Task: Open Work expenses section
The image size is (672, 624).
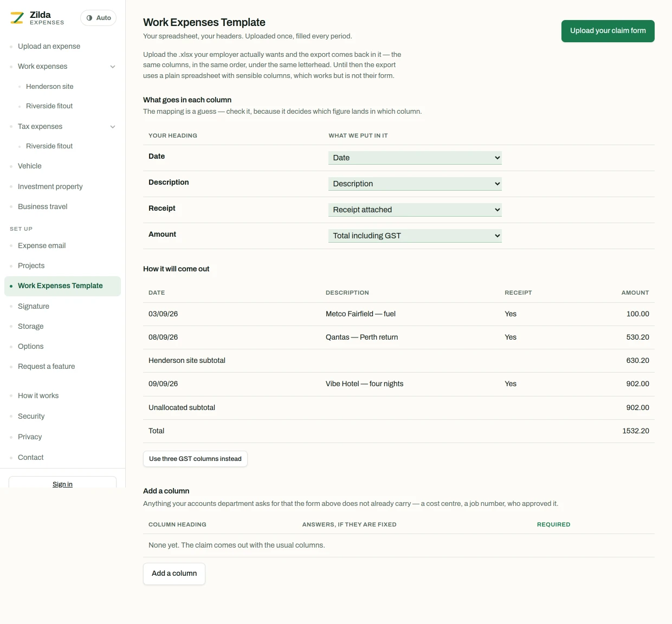Action: [x=42, y=67]
